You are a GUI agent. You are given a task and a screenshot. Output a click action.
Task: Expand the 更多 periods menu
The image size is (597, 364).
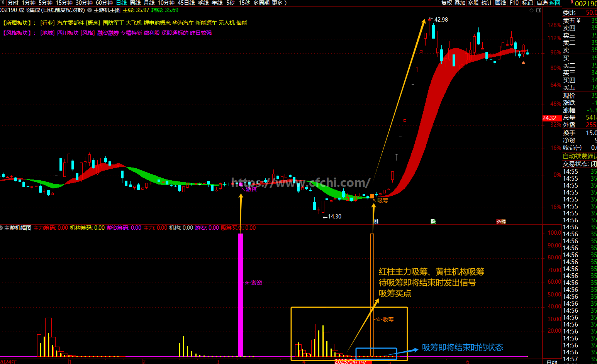(279, 3)
